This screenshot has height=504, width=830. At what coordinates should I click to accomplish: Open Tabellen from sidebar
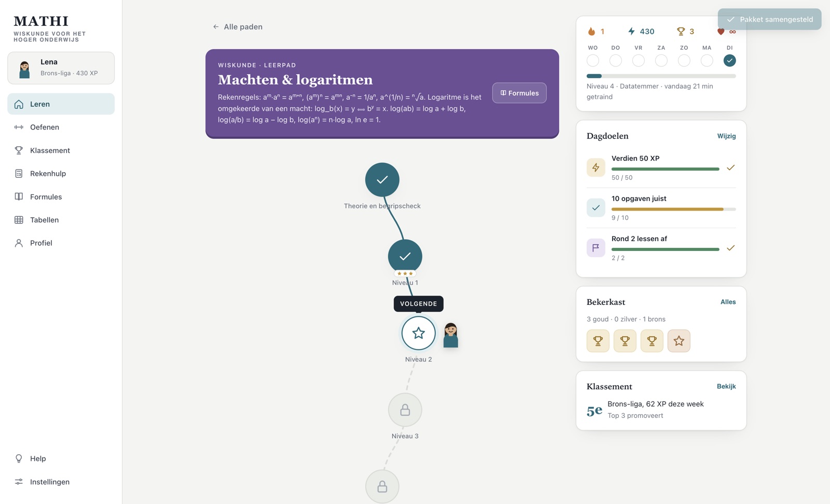click(x=61, y=220)
